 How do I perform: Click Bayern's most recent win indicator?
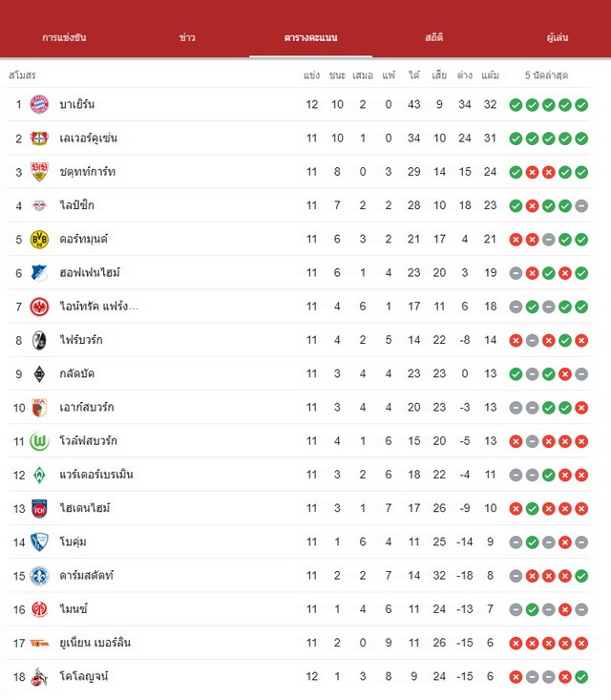pos(581,105)
